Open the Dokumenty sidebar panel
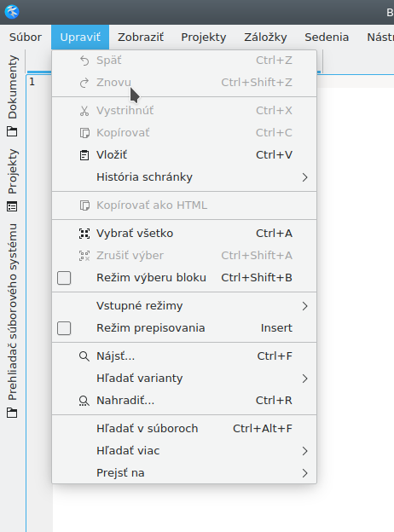 12,95
